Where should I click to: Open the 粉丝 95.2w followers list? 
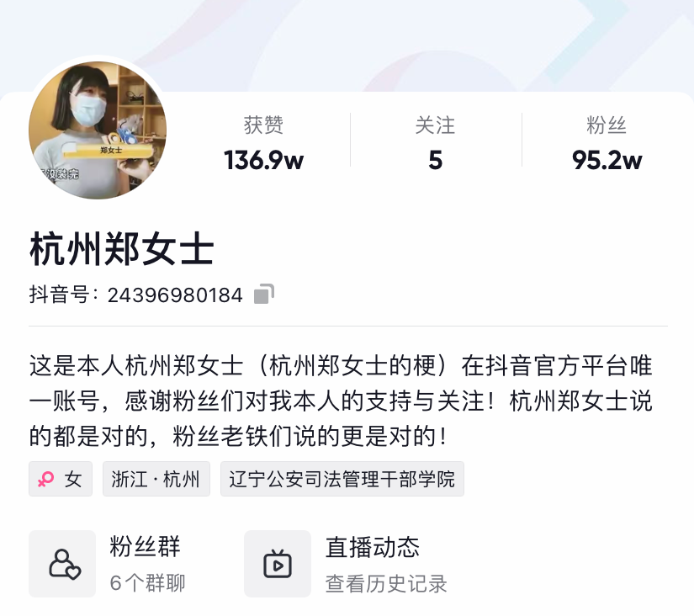click(x=607, y=143)
